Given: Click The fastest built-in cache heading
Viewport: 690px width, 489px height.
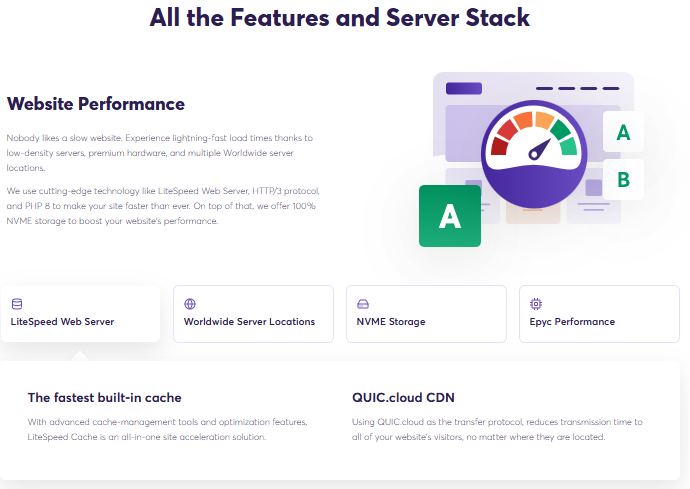Looking at the screenshot, I should (x=104, y=397).
